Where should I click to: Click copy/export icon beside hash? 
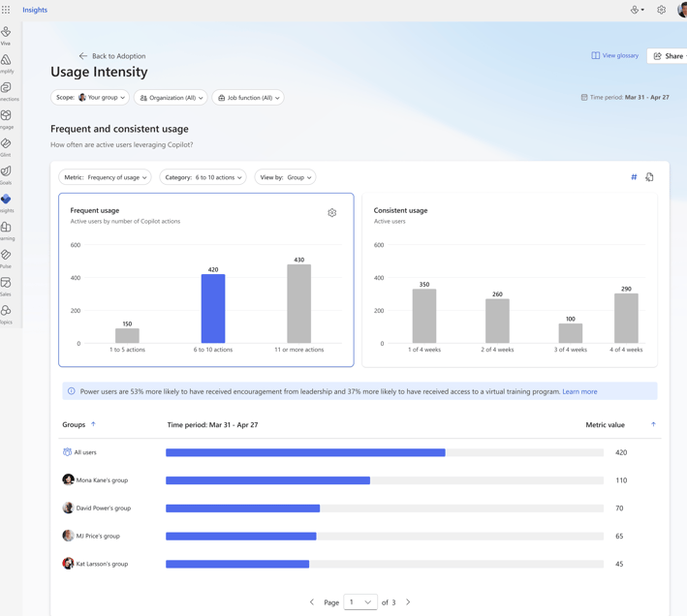pyautogui.click(x=649, y=177)
